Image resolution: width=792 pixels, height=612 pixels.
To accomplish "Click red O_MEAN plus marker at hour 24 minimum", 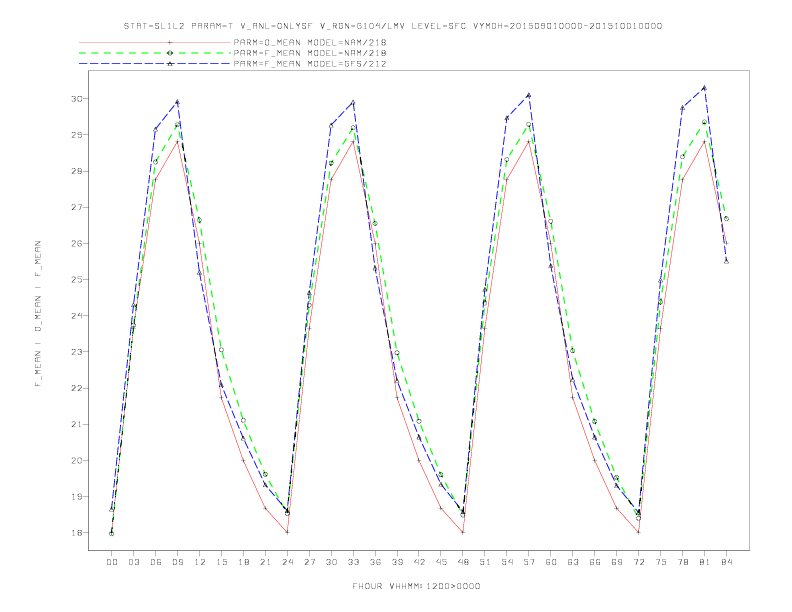I will pyautogui.click(x=287, y=532).
